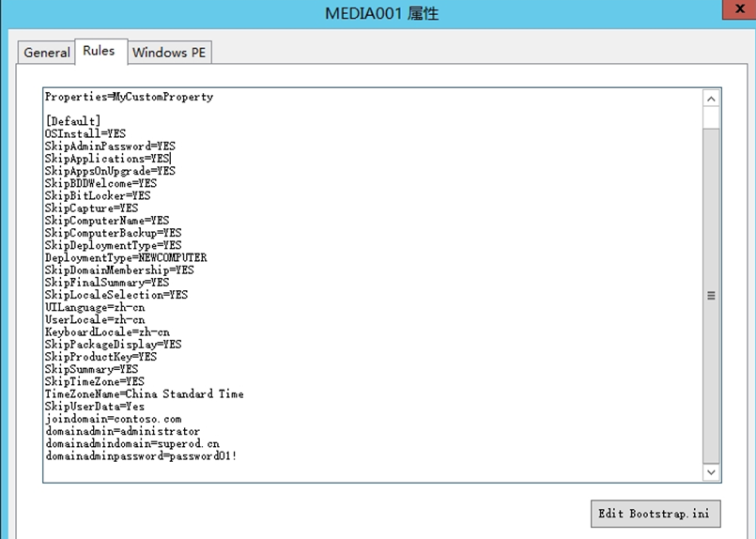Click TimeZoneName=China Standard Time line
This screenshot has width=756, height=539.
click(145, 393)
